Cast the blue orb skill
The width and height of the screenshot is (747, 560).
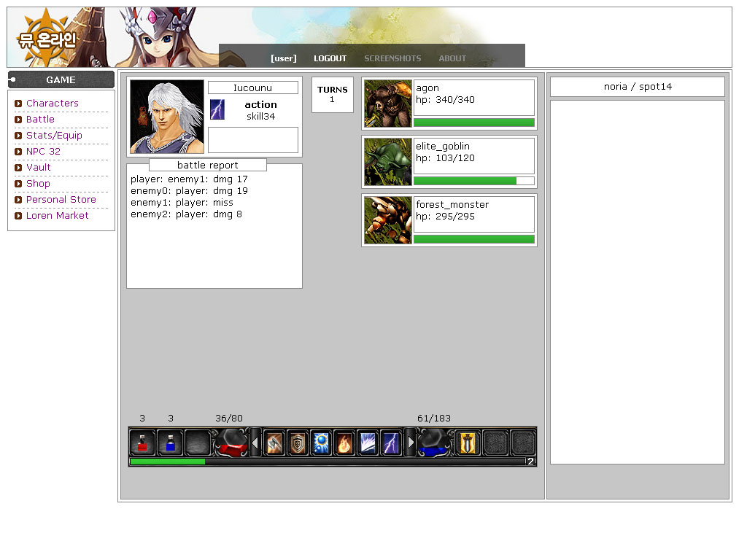[x=321, y=443]
